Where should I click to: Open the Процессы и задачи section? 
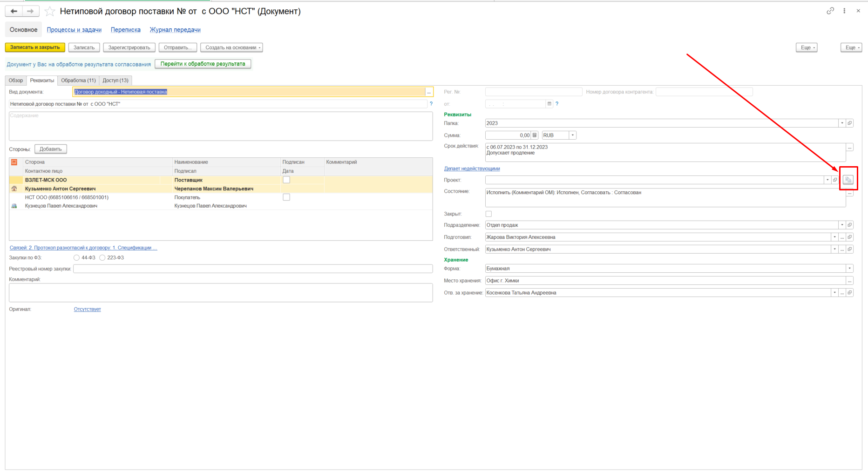click(74, 30)
